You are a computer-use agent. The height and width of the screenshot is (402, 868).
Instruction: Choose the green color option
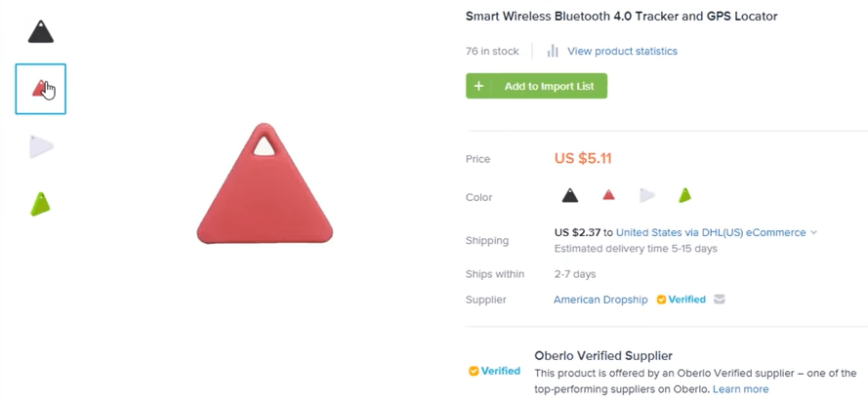[x=684, y=195]
